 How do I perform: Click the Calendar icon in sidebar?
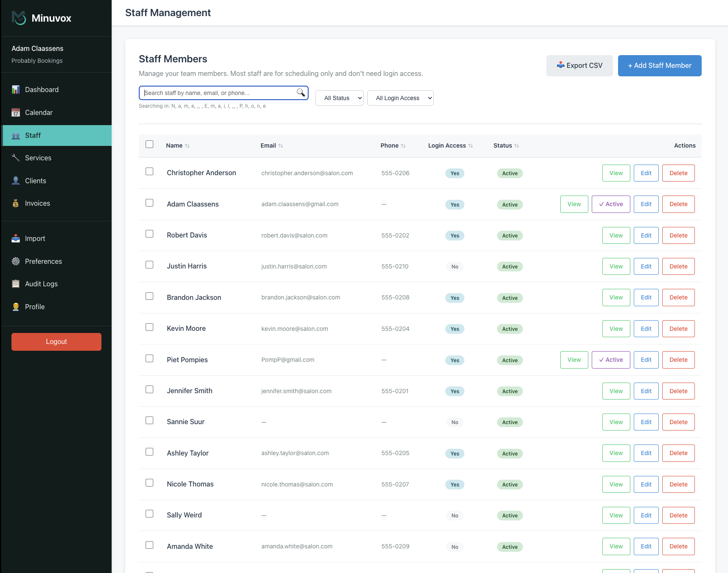pos(16,112)
